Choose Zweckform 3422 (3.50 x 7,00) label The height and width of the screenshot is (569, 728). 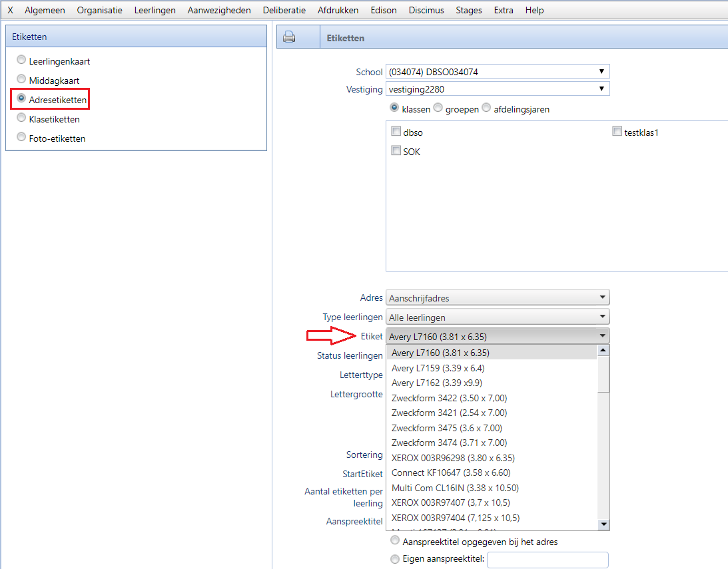449,398
